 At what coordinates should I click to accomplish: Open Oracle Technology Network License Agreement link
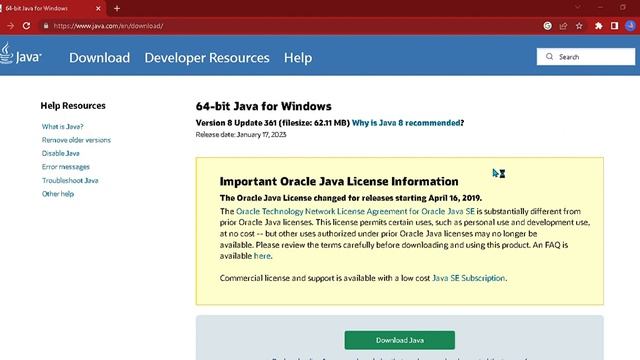355,211
